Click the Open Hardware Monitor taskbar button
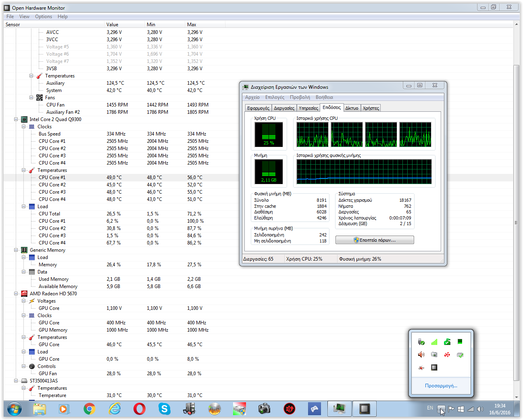The image size is (523, 420). 365,409
